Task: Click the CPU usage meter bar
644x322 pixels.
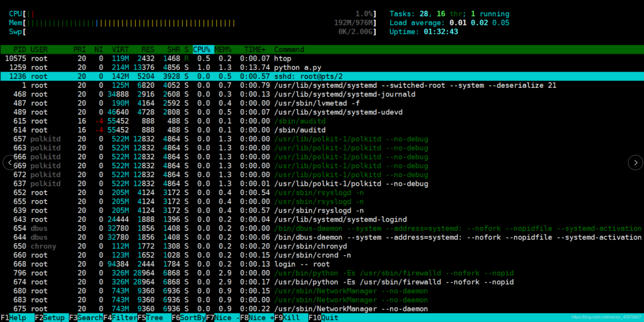Action: [x=193, y=14]
